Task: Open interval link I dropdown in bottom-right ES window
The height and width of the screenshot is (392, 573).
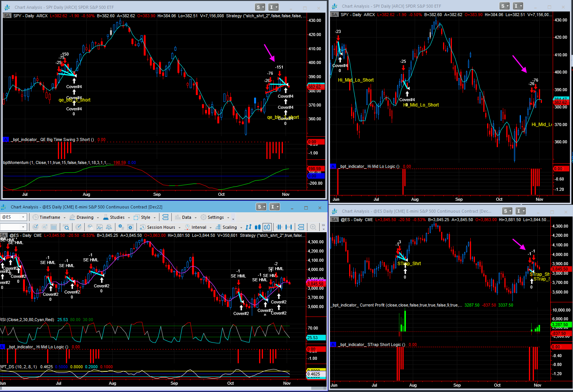Action: pyautogui.click(x=520, y=211)
